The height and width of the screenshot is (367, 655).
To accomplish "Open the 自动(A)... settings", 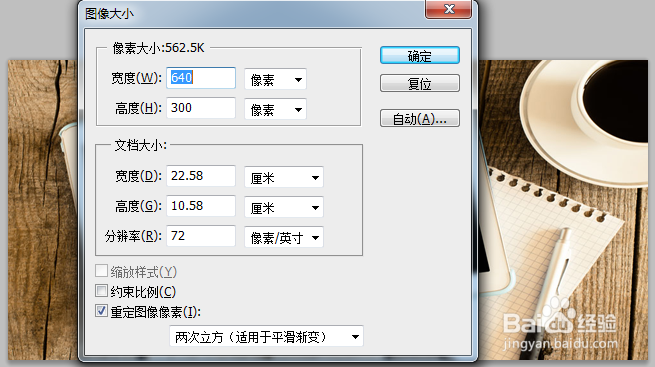I will click(x=420, y=119).
